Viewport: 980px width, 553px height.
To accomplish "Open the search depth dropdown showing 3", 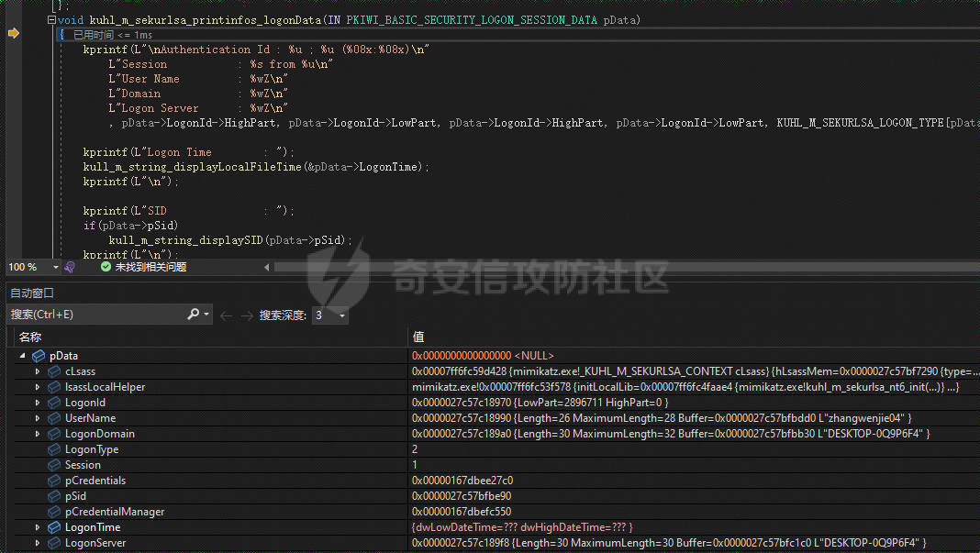I will tap(342, 315).
